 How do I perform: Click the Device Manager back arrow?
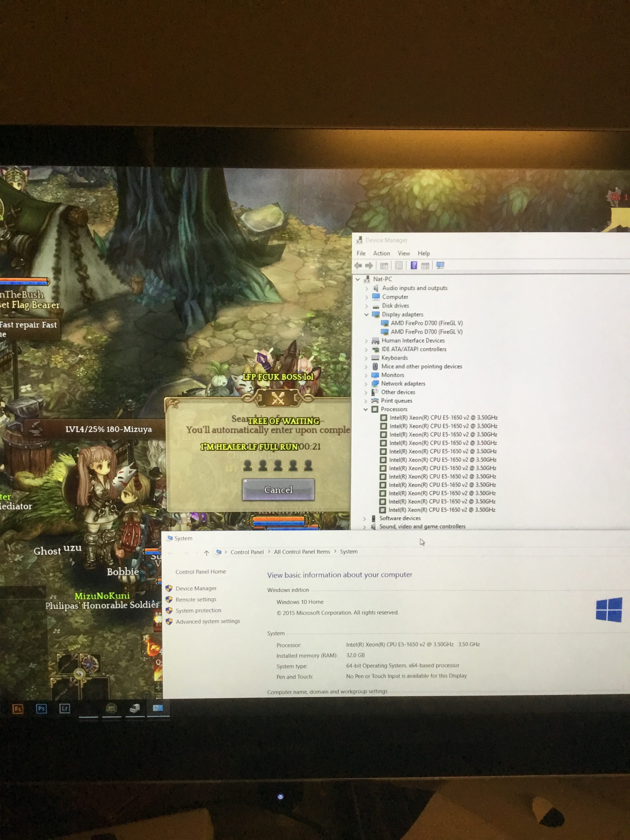(358, 265)
